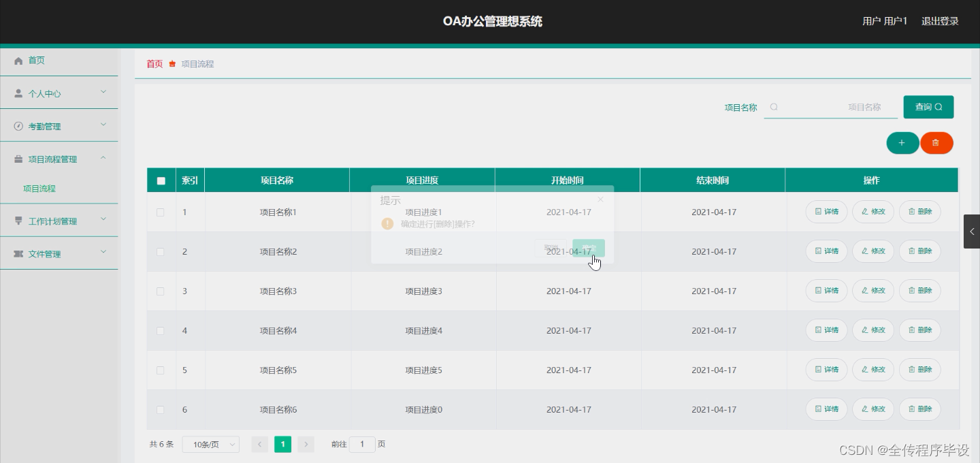Tick the checkbox on the 项目名称6 row

(x=161, y=409)
